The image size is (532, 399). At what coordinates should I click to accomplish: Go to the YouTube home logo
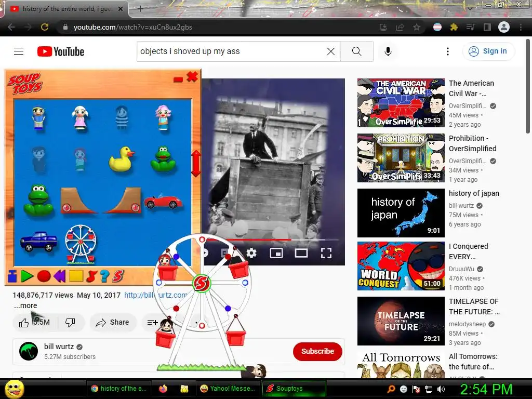pos(61,51)
